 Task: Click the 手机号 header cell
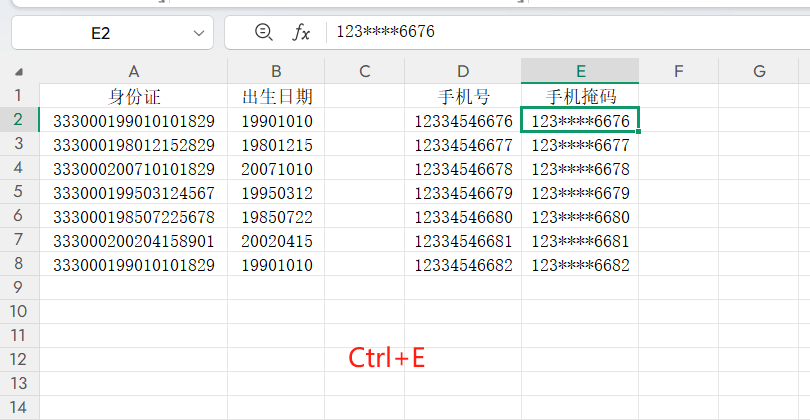[462, 97]
